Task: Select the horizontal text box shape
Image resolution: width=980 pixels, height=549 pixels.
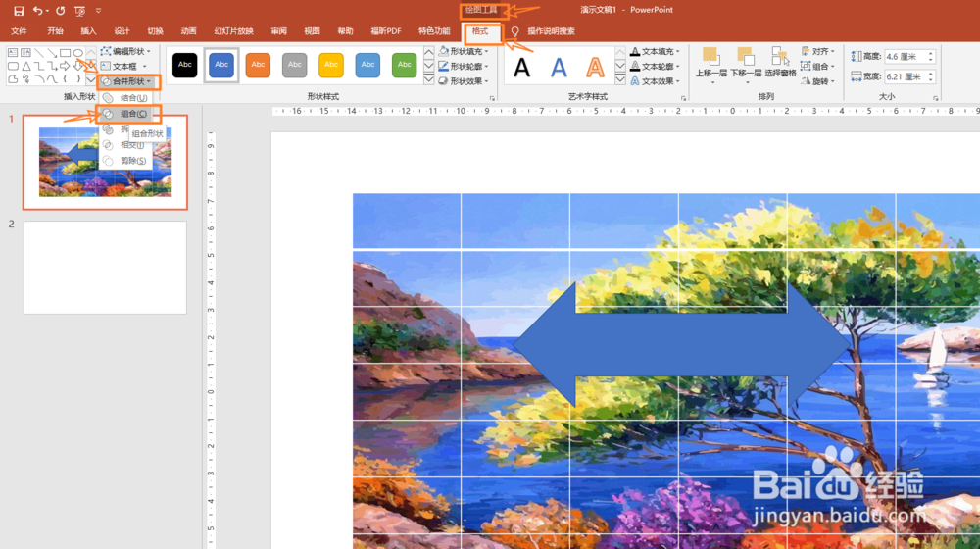Action: (x=13, y=53)
